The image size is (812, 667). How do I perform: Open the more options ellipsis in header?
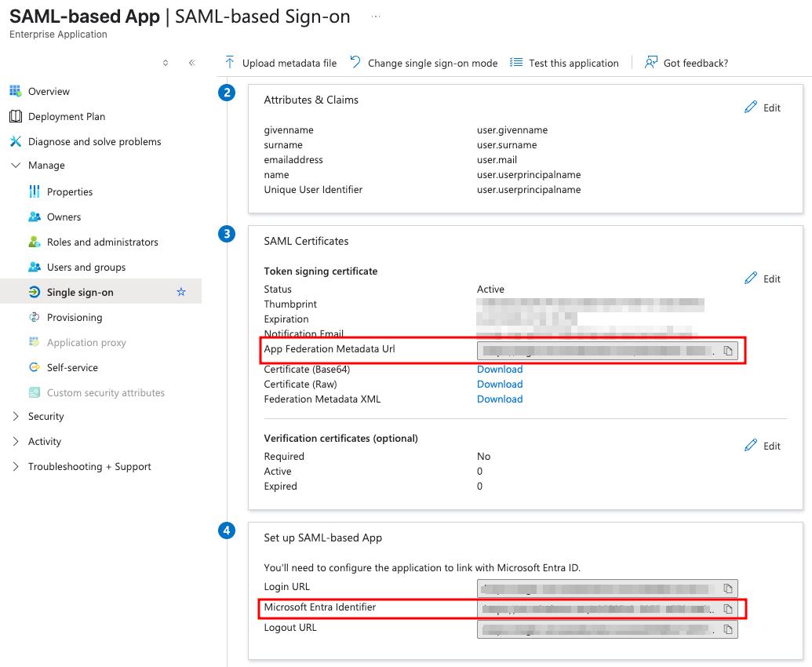376,16
